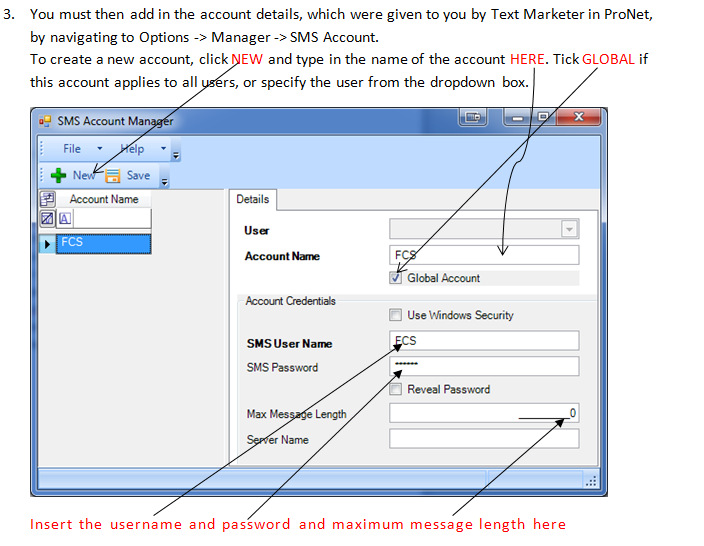Open the toolbar overflow options after Save

165,179
